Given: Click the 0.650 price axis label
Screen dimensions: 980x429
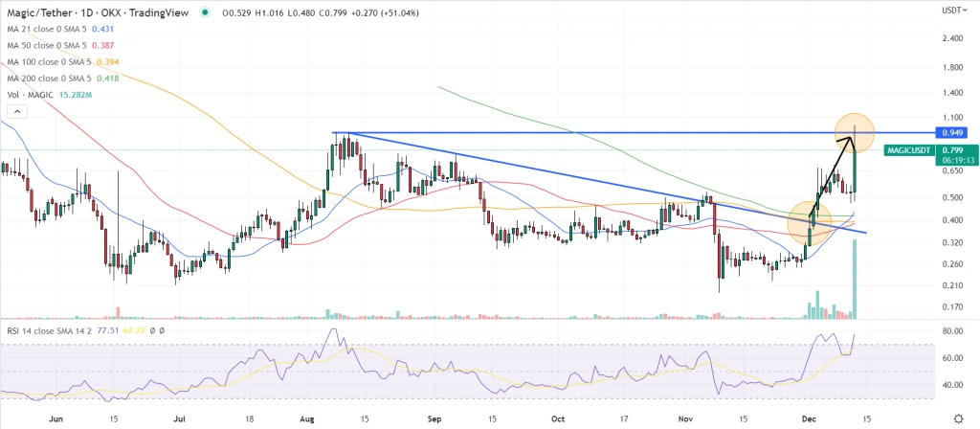Looking at the screenshot, I should (952, 170).
